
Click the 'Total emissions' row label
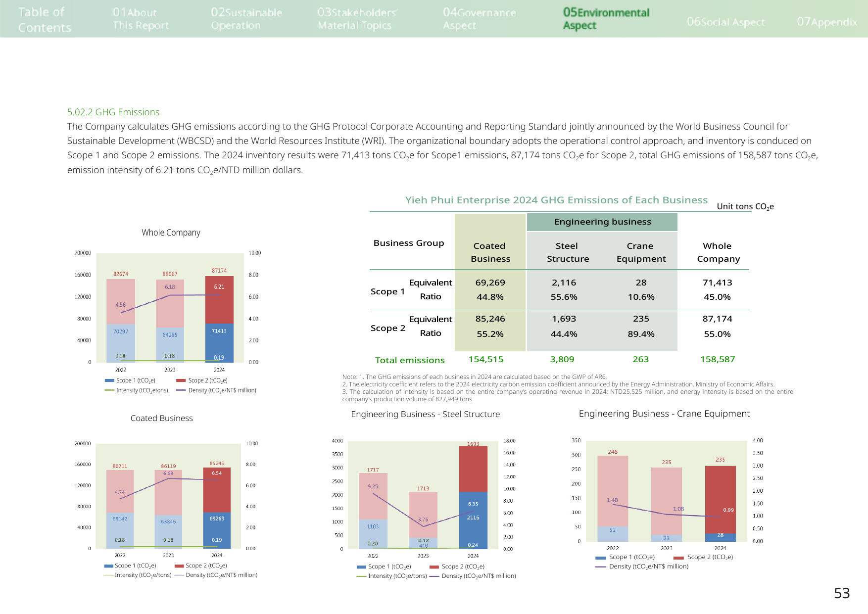[410, 360]
